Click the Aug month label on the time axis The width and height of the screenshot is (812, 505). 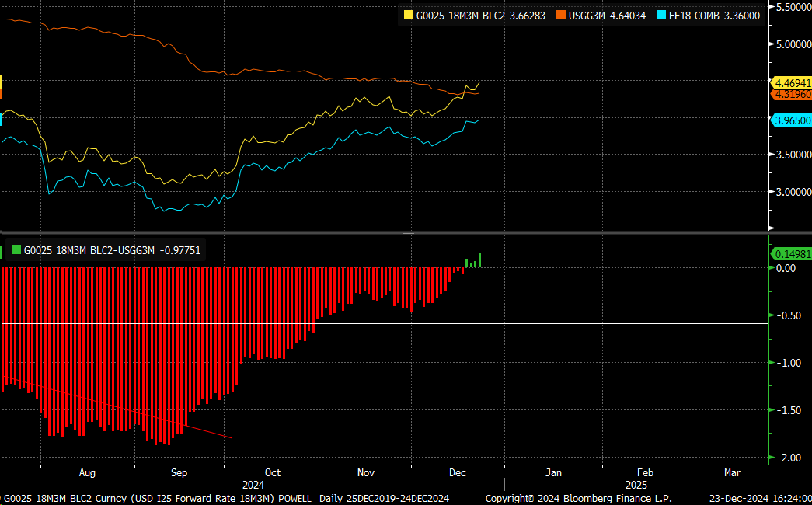click(x=88, y=473)
